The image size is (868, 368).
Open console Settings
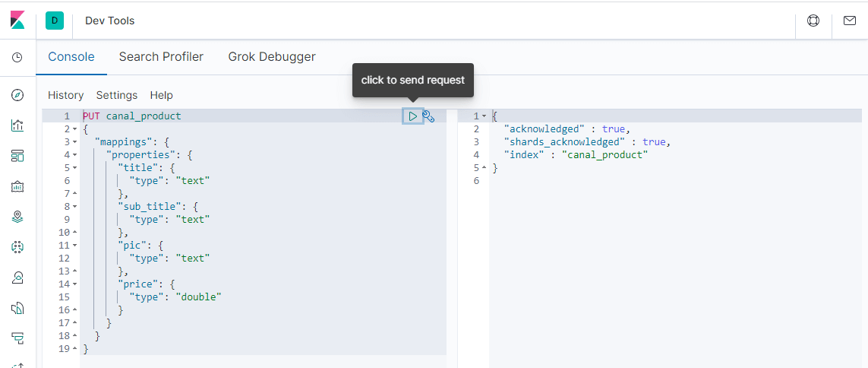coord(117,95)
